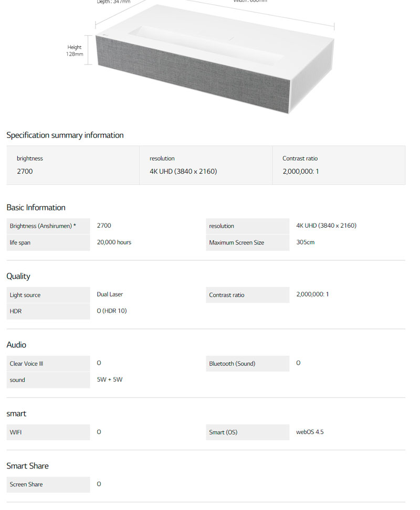Click the Height 128mm dimension label
Screen dimensions: 420x510
[75, 50]
